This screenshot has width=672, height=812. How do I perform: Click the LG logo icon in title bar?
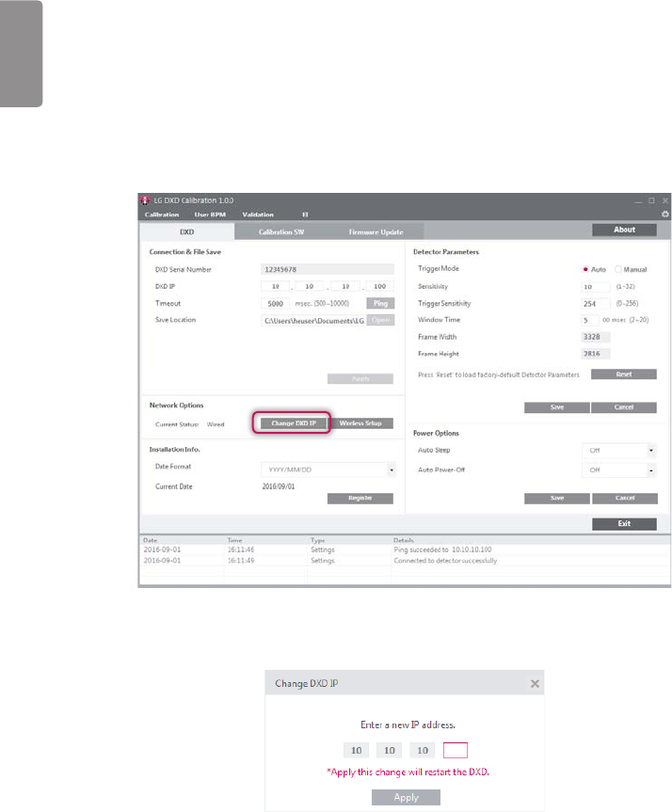(x=145, y=200)
